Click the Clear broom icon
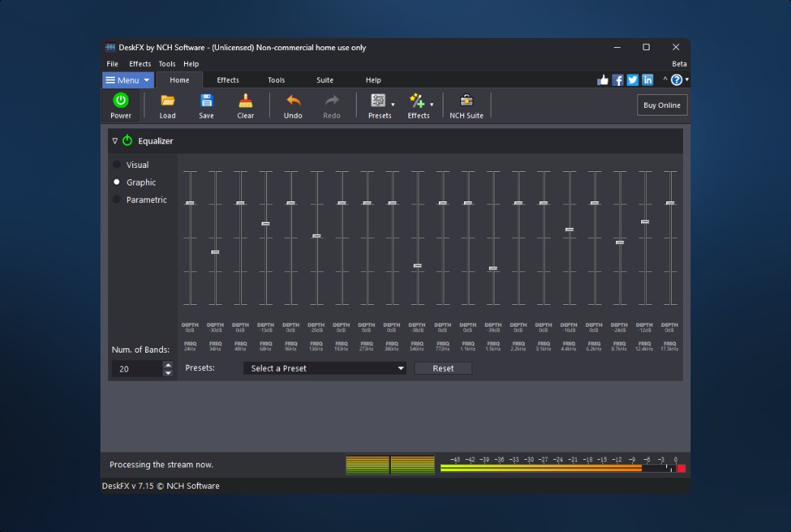This screenshot has height=532, width=791. pos(245,101)
